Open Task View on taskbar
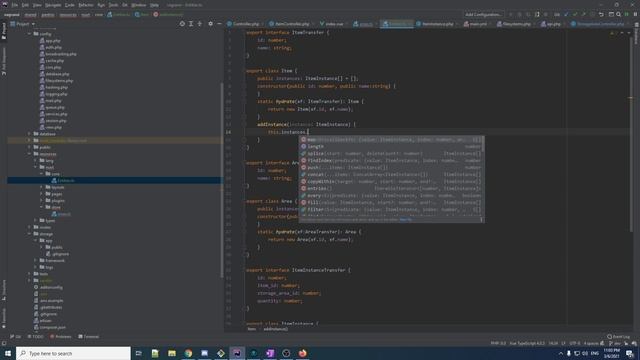This screenshot has width=640, height=360. 138,353
